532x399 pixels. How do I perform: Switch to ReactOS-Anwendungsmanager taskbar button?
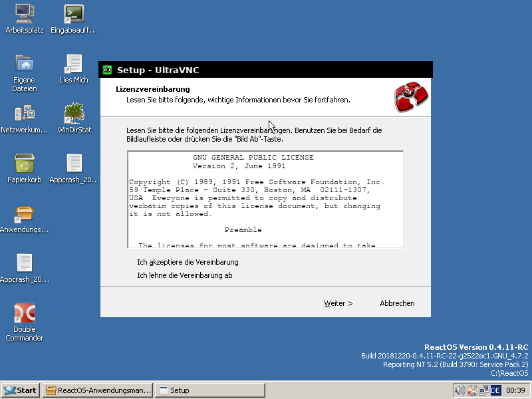click(x=98, y=390)
